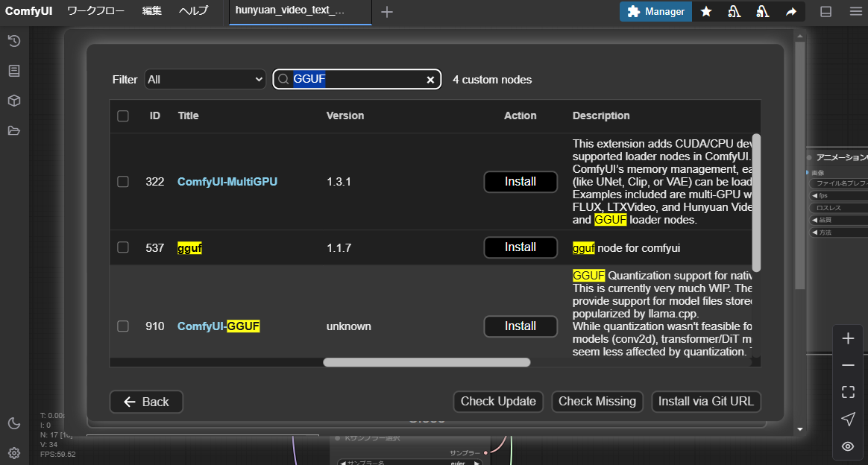Open the workflows folder icon
The height and width of the screenshot is (465, 868).
pos(14,130)
